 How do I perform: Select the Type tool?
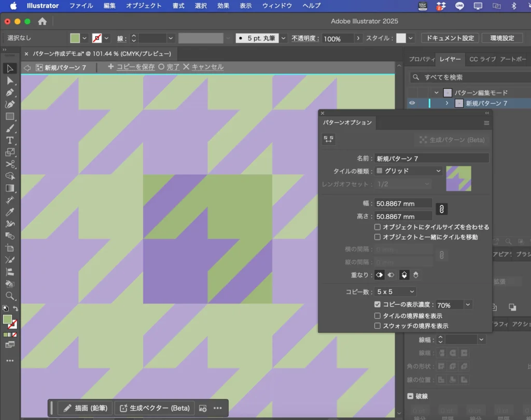point(10,141)
